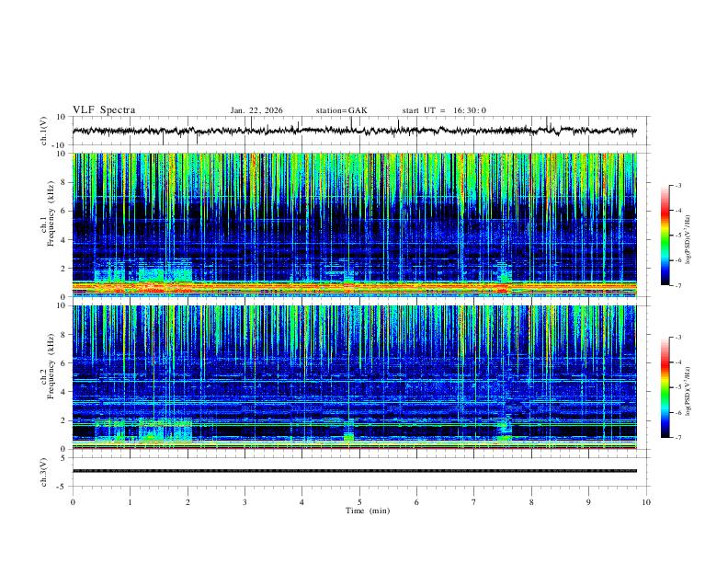Click the "VLF Spectra" plot title
This screenshot has height=563, width=728.
pyautogui.click(x=104, y=110)
